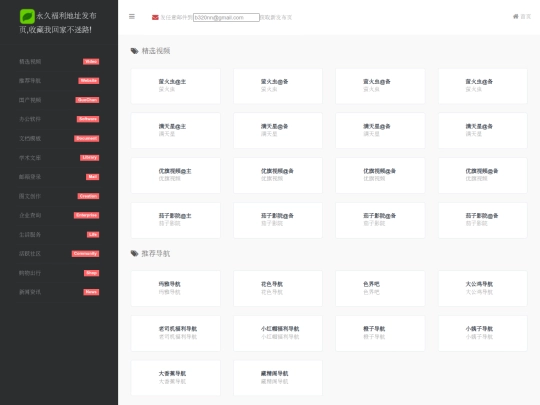540x405 pixels.
Task: Open the 花色导航 card
Action: [x=278, y=289]
